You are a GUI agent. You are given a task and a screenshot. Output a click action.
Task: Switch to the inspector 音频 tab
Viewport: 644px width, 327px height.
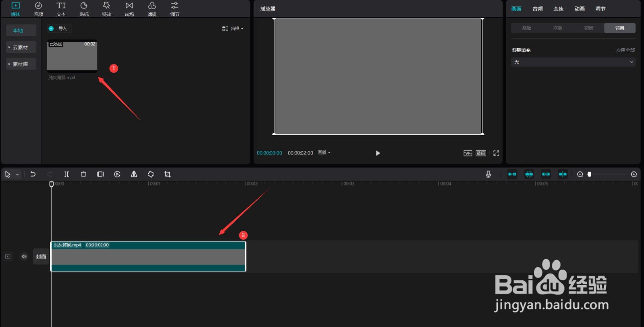tap(537, 9)
